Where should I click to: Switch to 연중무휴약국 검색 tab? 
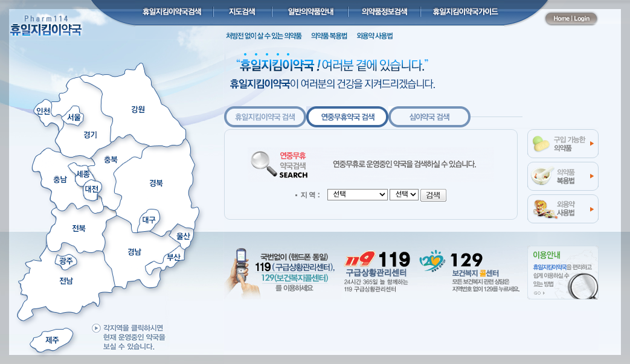tap(347, 117)
